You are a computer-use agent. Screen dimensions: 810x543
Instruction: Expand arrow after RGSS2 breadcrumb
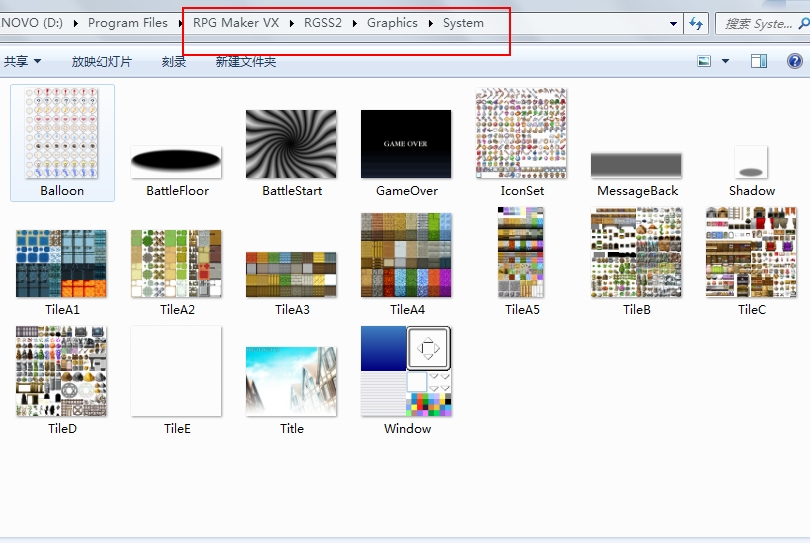point(355,23)
